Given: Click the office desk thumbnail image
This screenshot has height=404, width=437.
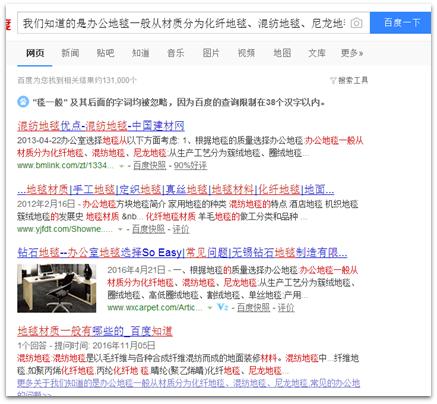Looking at the screenshot, I should 57,288.
